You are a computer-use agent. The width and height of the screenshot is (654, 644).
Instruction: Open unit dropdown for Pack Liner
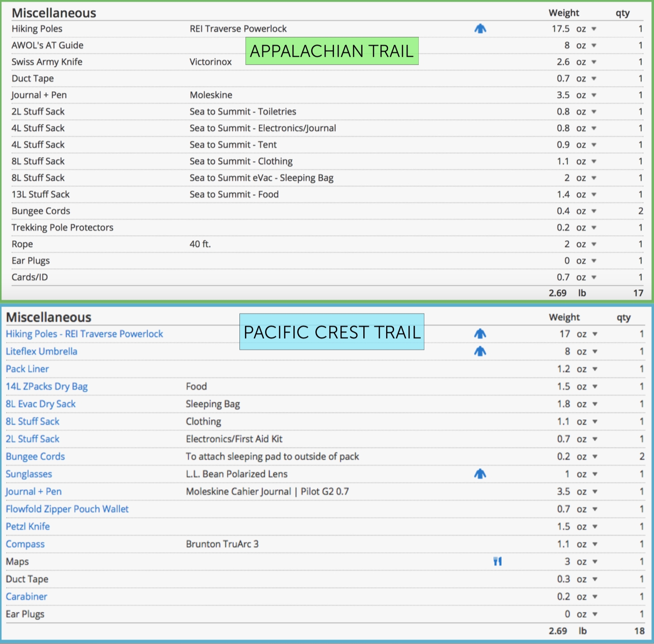pos(595,369)
